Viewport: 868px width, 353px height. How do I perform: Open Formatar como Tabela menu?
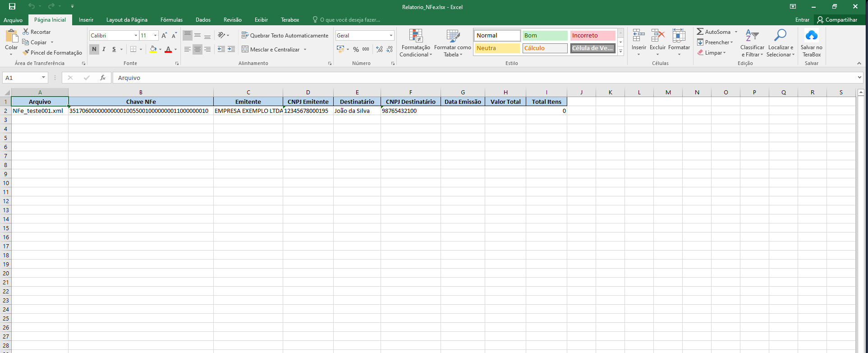click(x=453, y=43)
